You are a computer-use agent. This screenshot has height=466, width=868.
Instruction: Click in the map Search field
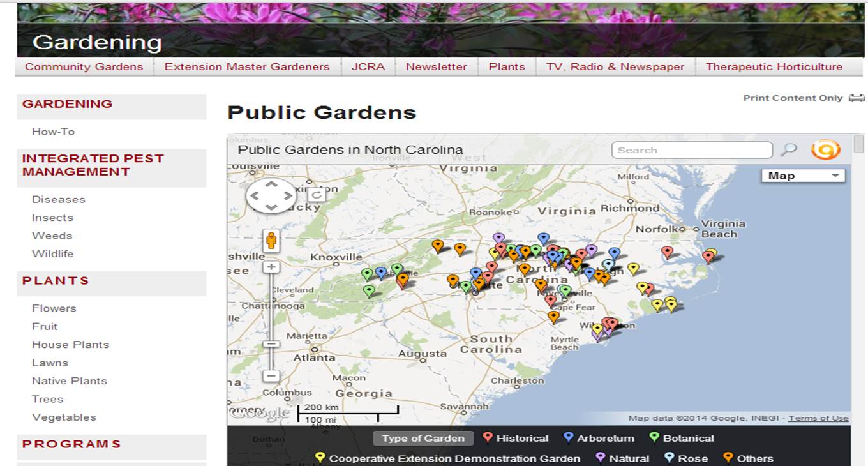pos(692,150)
